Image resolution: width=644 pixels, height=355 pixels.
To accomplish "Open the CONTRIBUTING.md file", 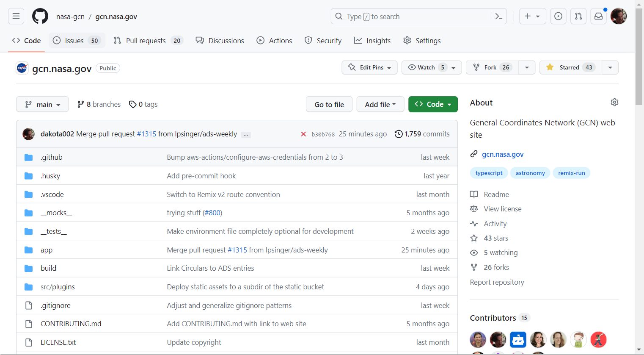I will click(x=71, y=324).
